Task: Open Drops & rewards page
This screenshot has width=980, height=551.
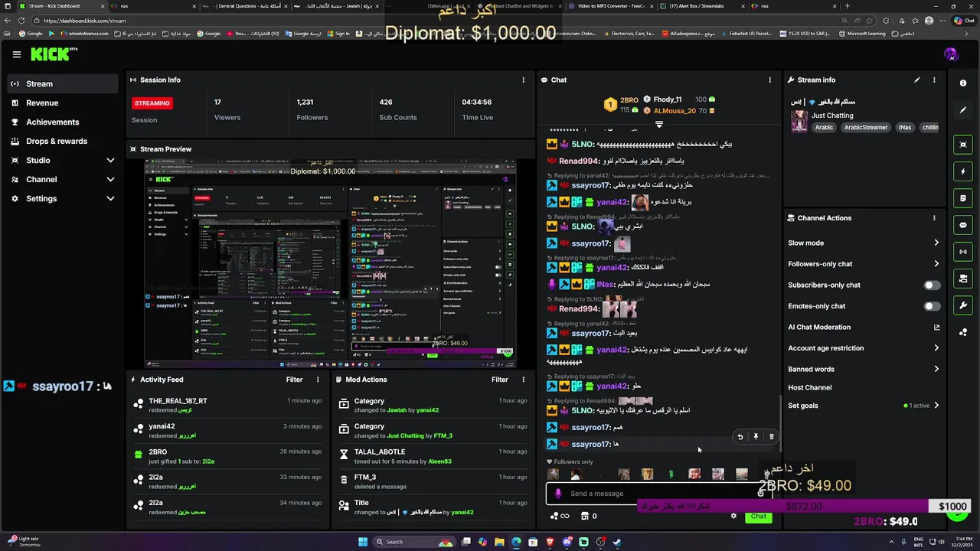Action: click(x=63, y=141)
